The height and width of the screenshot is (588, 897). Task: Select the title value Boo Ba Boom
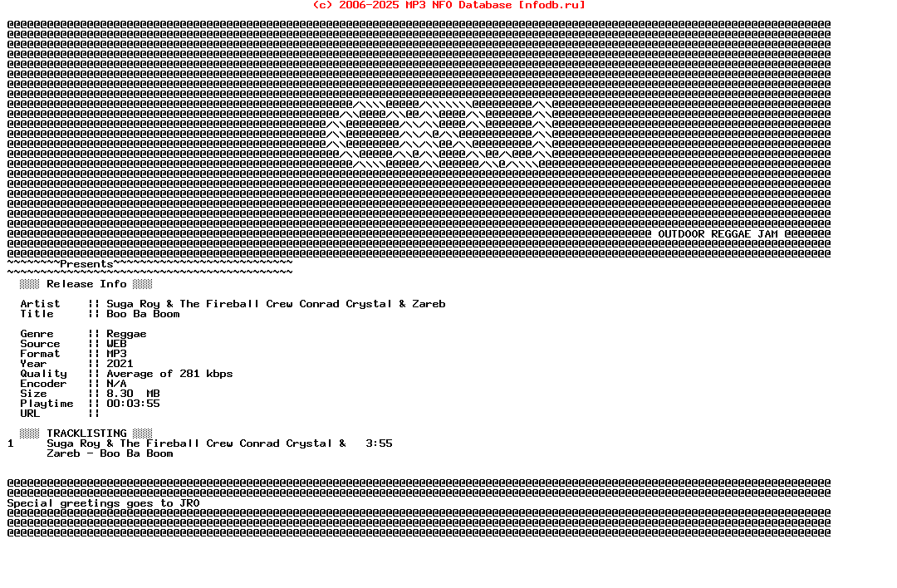point(143,314)
